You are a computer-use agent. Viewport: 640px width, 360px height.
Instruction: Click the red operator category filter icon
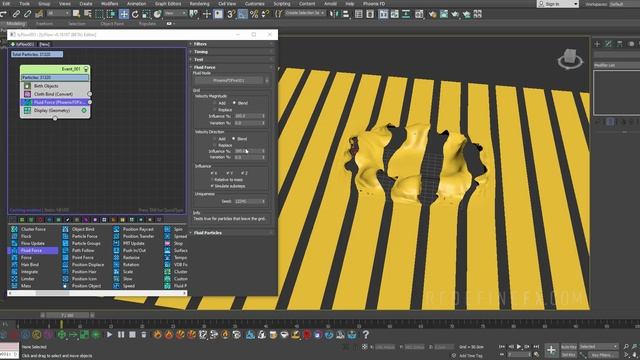pos(40,220)
